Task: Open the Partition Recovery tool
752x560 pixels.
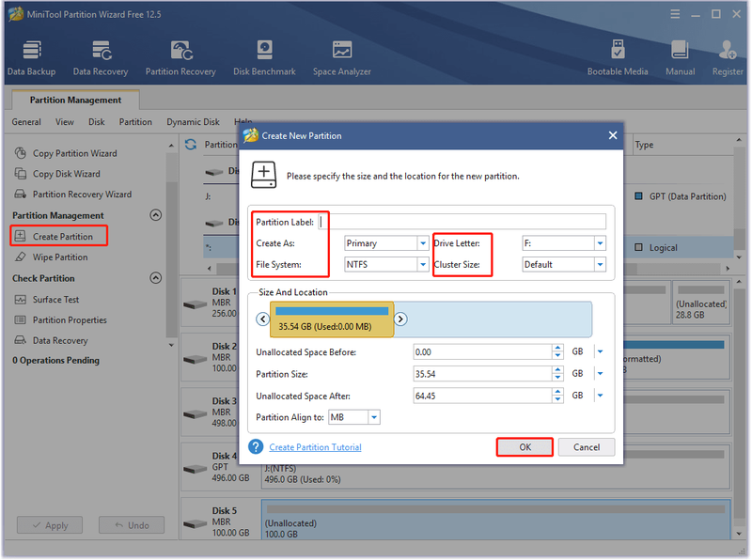Action: coord(180,58)
